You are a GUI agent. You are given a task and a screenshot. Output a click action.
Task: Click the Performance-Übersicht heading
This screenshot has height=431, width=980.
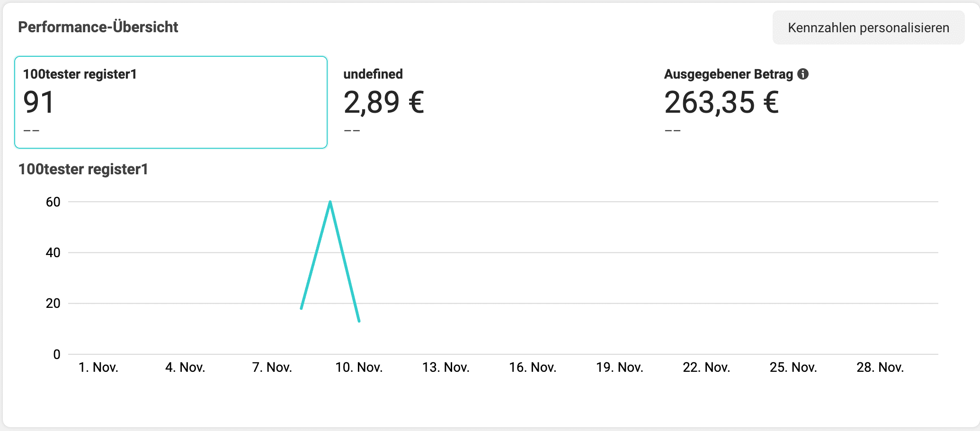[x=98, y=27]
